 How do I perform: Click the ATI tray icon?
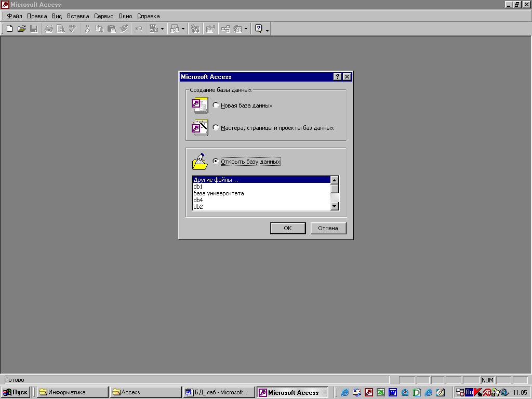coord(486,393)
